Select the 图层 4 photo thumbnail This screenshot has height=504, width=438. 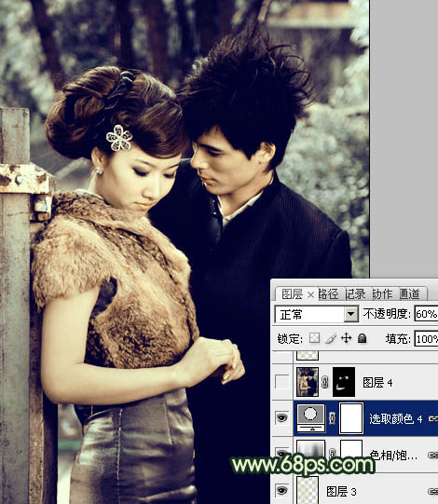308,382
